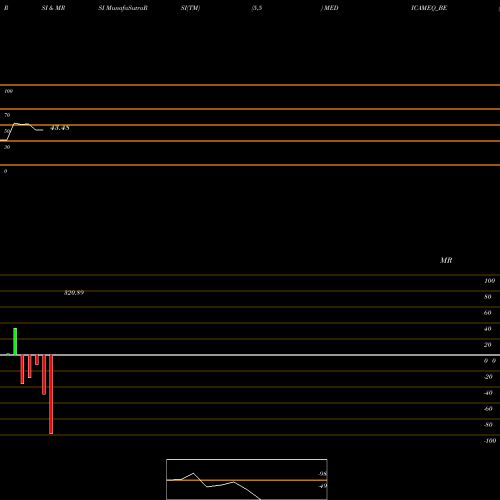This screenshot has width=500, height=500.
Task: Click the shortest red MR histogram bar
Action: pyautogui.click(x=37, y=360)
